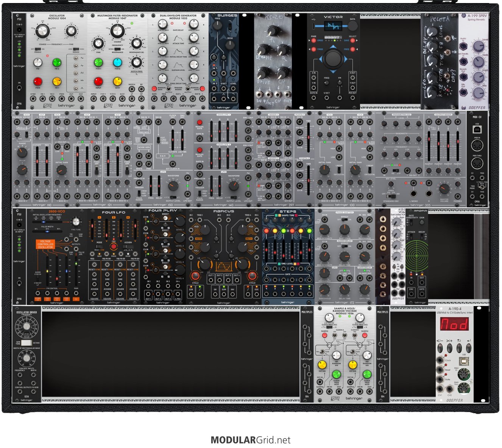Click the MIDI IN socket on the MIDI-CV module

(477, 145)
